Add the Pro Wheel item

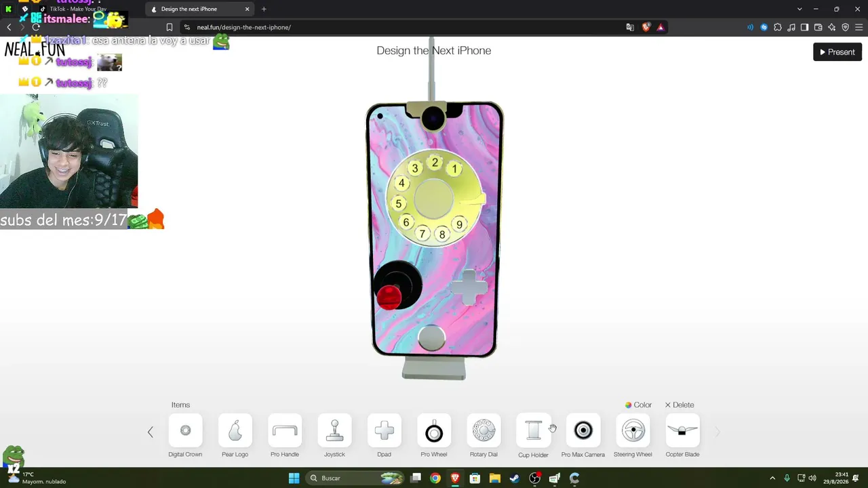pyautogui.click(x=434, y=431)
